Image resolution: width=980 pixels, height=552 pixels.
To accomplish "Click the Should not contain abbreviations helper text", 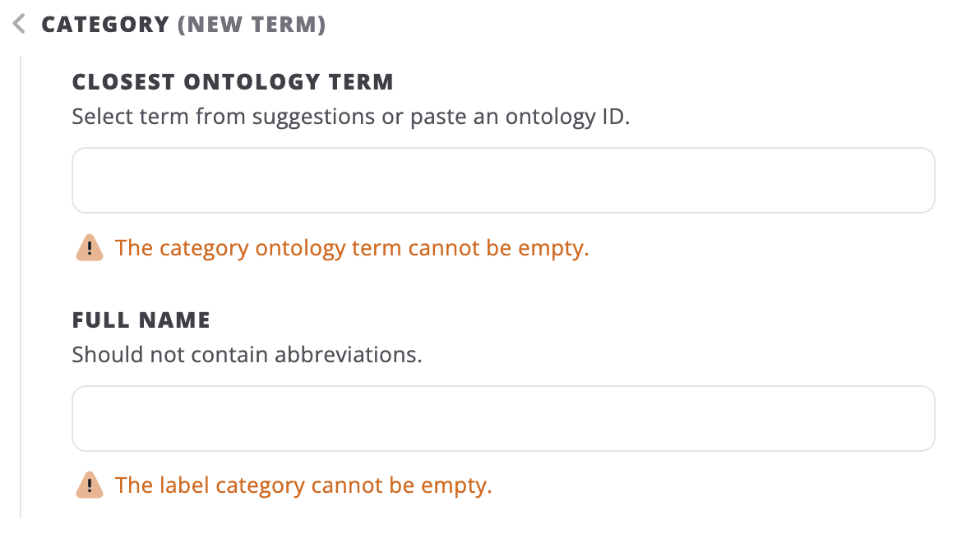I will click(x=247, y=354).
